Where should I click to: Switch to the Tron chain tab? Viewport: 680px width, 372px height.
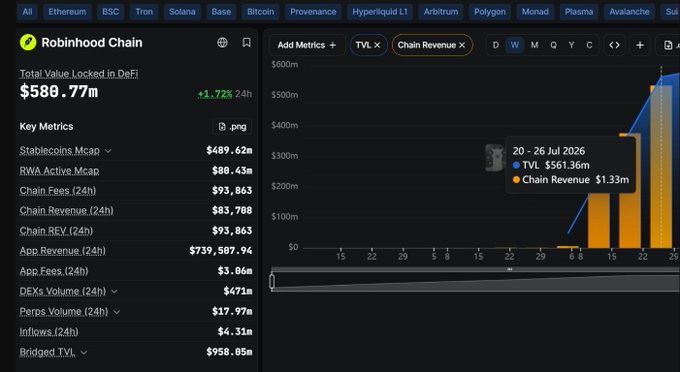point(144,12)
